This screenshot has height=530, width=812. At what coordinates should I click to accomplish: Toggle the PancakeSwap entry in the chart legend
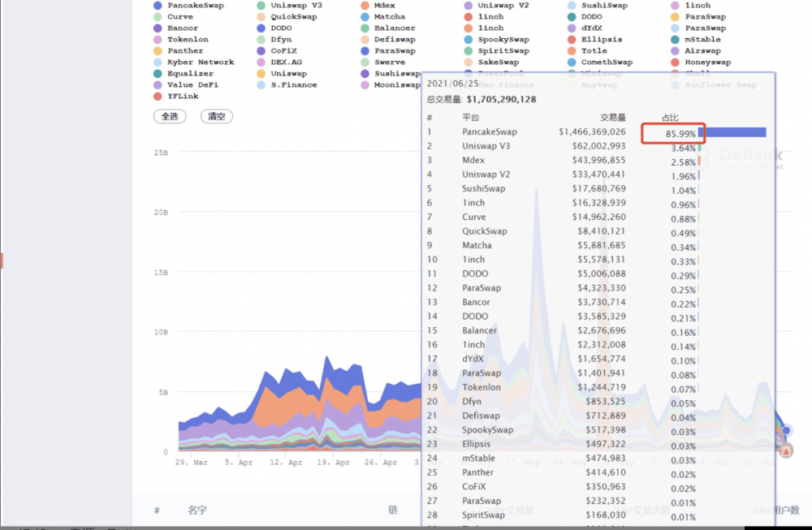pyautogui.click(x=189, y=5)
